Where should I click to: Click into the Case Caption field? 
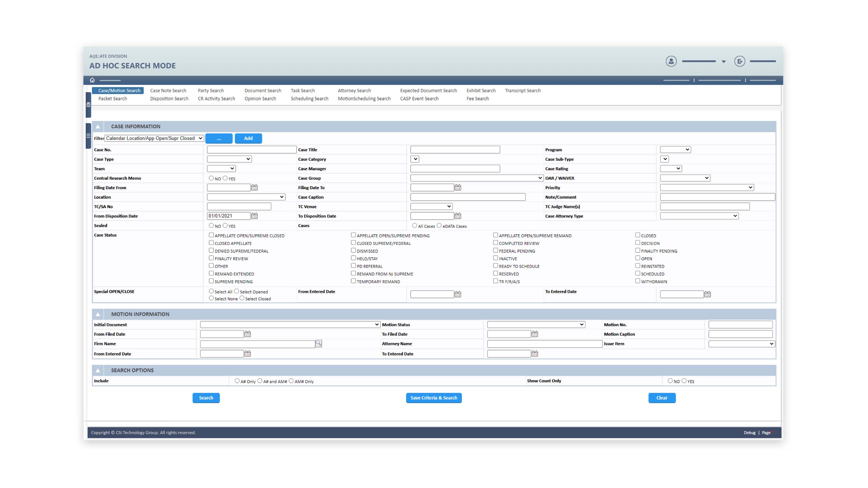pos(468,197)
